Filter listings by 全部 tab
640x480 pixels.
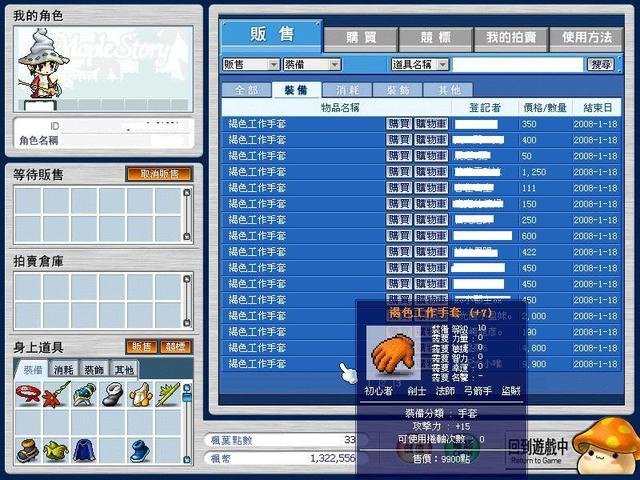tap(247, 90)
